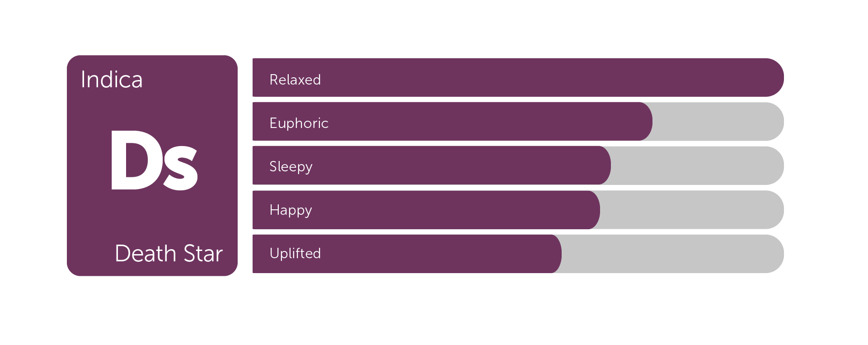Click the Relaxed bar label
868x345 pixels.
(x=295, y=80)
